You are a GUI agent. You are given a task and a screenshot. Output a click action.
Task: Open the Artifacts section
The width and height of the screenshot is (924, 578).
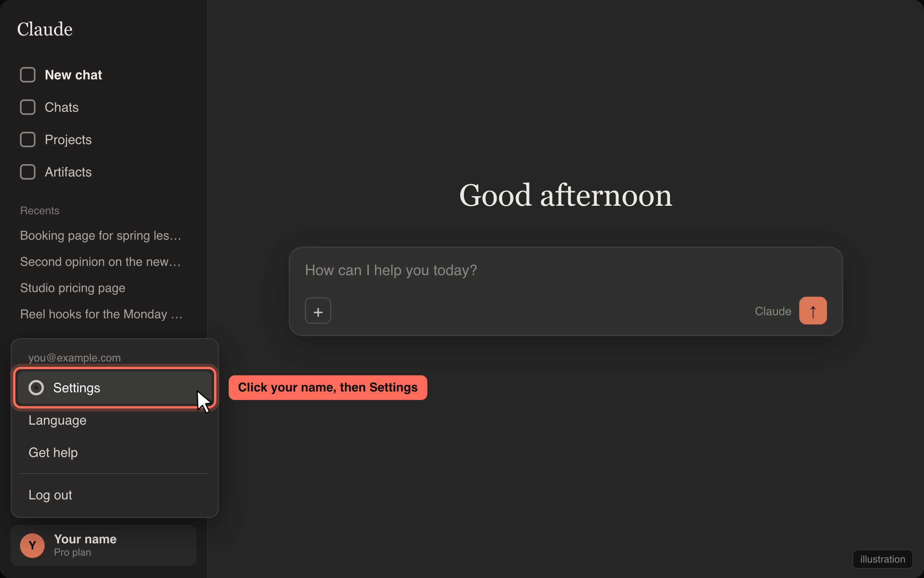(68, 172)
